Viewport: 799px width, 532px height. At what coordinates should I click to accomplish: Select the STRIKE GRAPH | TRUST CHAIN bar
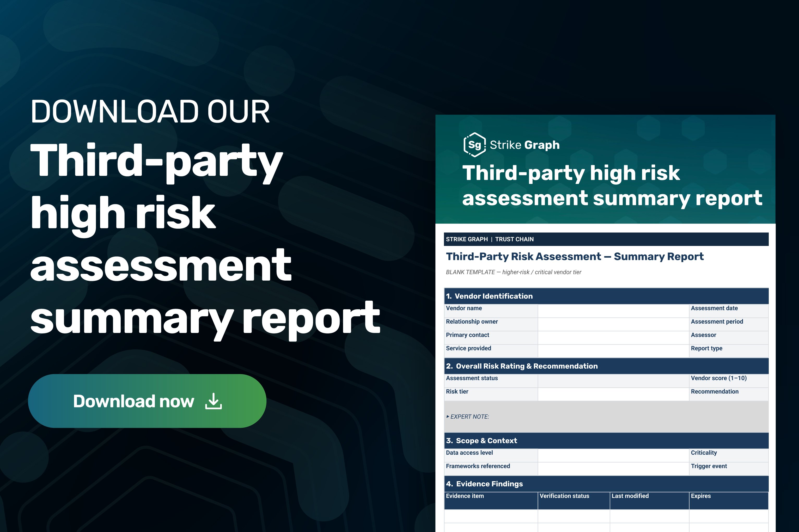[606, 239]
